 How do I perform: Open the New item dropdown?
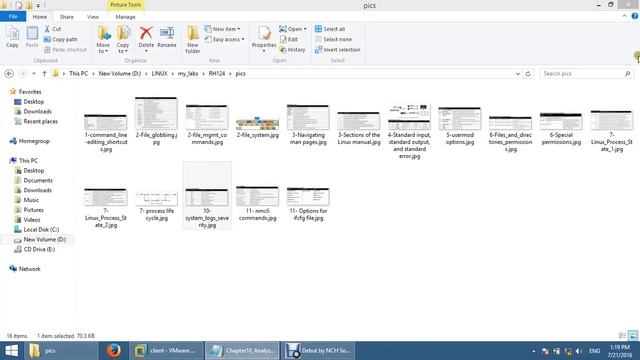coord(222,29)
